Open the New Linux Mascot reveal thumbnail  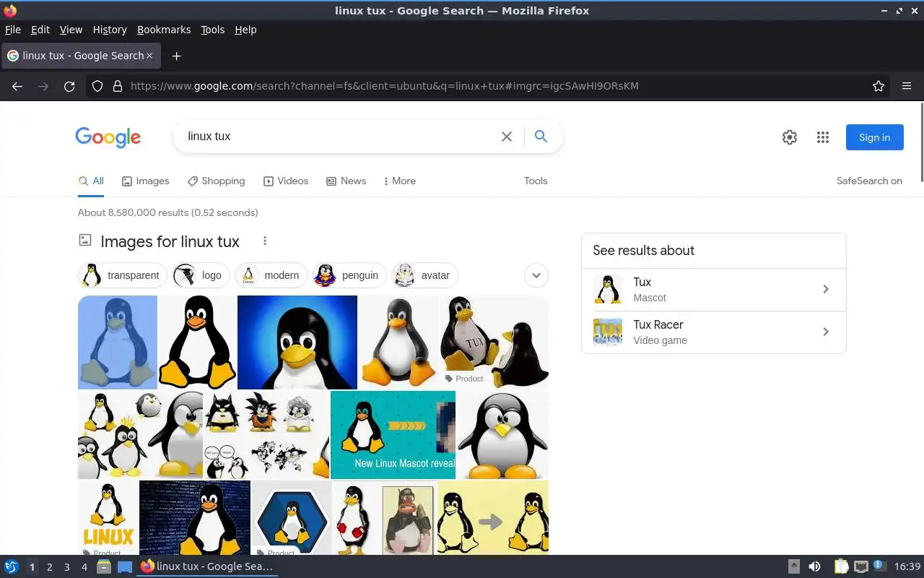(393, 434)
